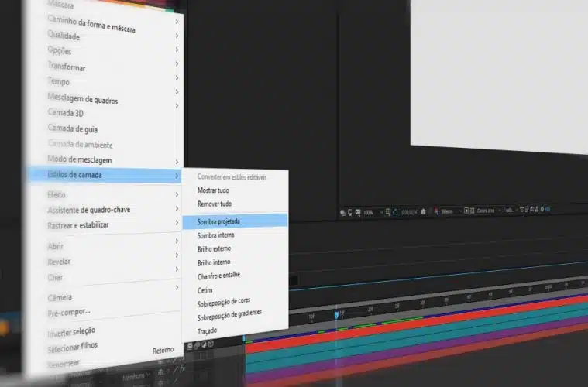Image resolution: width=588 pixels, height=387 pixels.
Task: Toggle the Camada de guia option
Action: (73, 129)
